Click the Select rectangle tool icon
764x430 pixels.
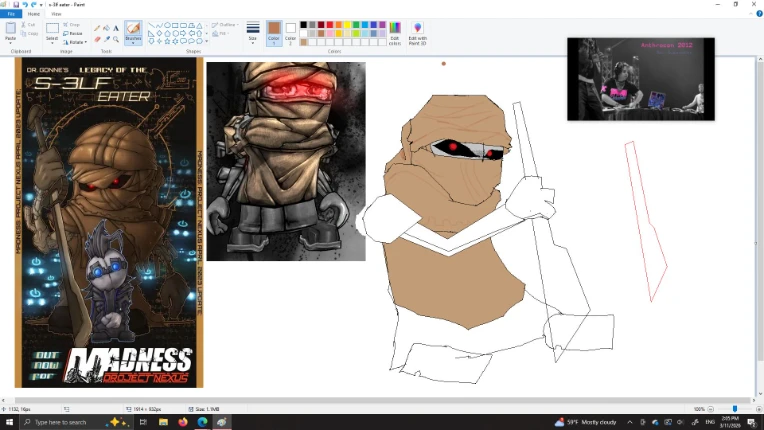(52, 28)
